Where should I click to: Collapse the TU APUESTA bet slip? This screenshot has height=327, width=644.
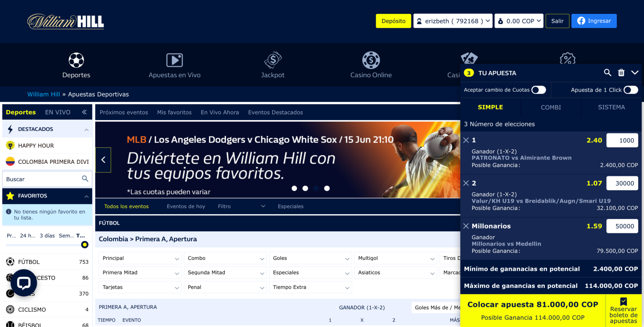click(x=635, y=73)
